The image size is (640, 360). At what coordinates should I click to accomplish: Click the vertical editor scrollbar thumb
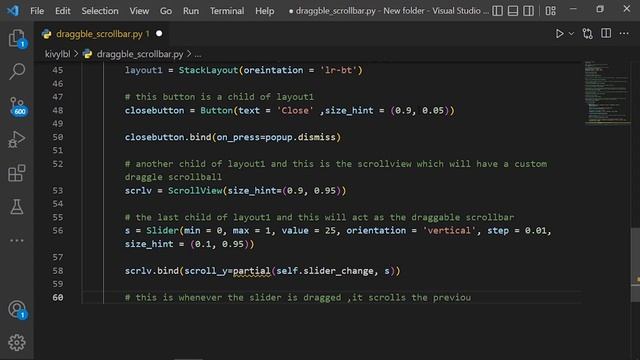pyautogui.click(x=635, y=264)
